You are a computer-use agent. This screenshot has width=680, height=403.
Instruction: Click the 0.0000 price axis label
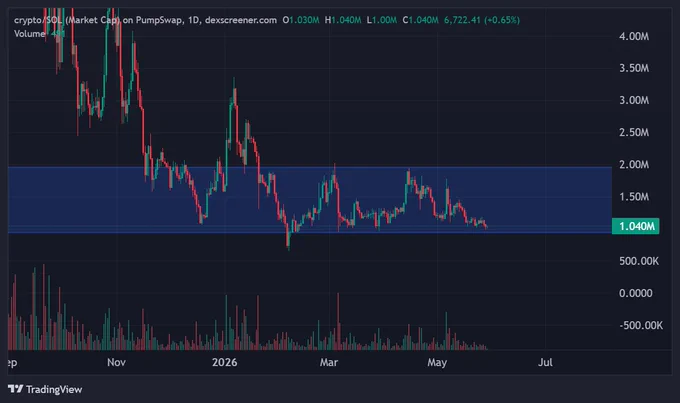pos(635,293)
